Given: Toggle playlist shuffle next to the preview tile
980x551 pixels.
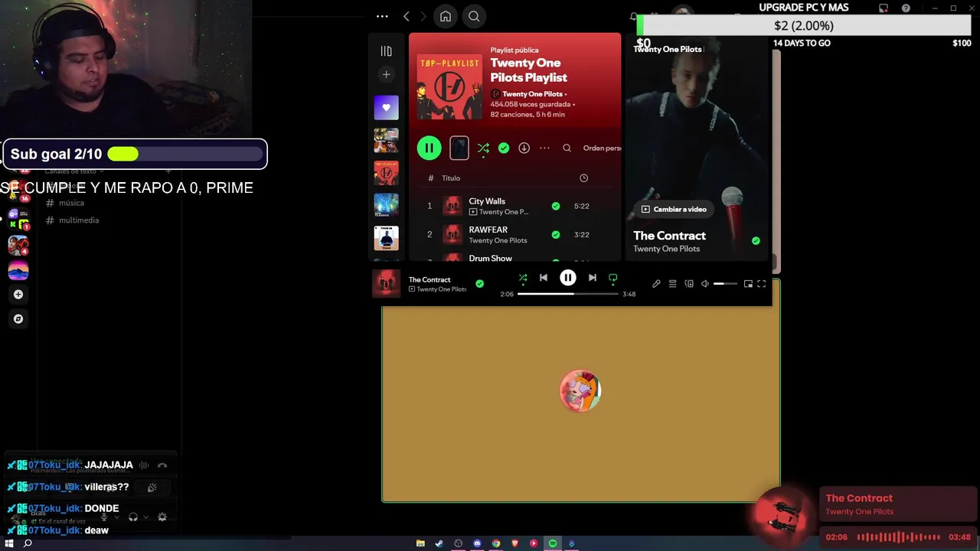Looking at the screenshot, I should pyautogui.click(x=483, y=148).
